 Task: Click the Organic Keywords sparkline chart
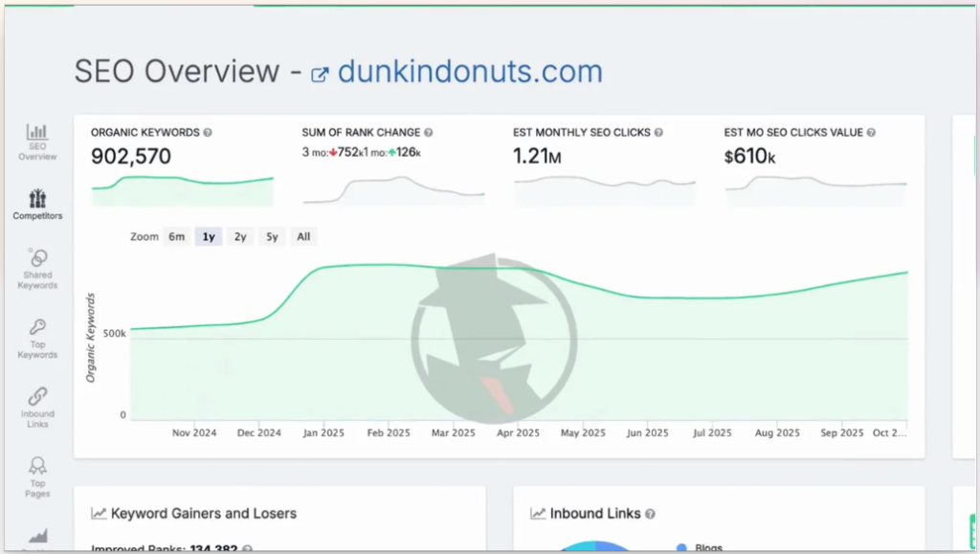[183, 191]
